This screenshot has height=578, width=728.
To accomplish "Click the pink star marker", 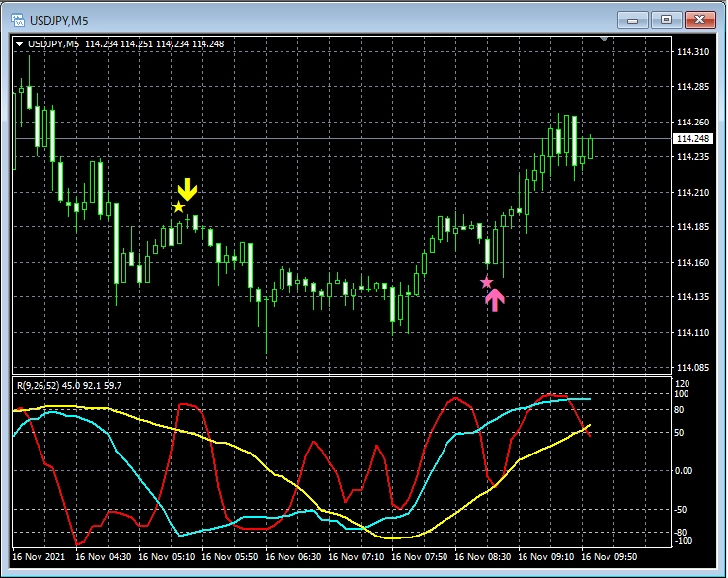I will (486, 283).
